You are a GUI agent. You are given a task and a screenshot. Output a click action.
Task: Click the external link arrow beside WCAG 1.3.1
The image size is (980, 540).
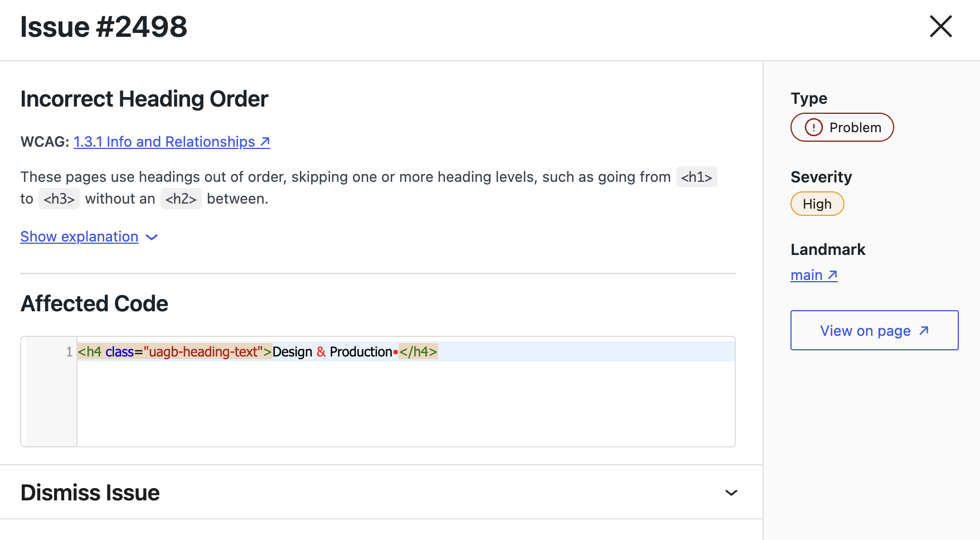tap(264, 142)
